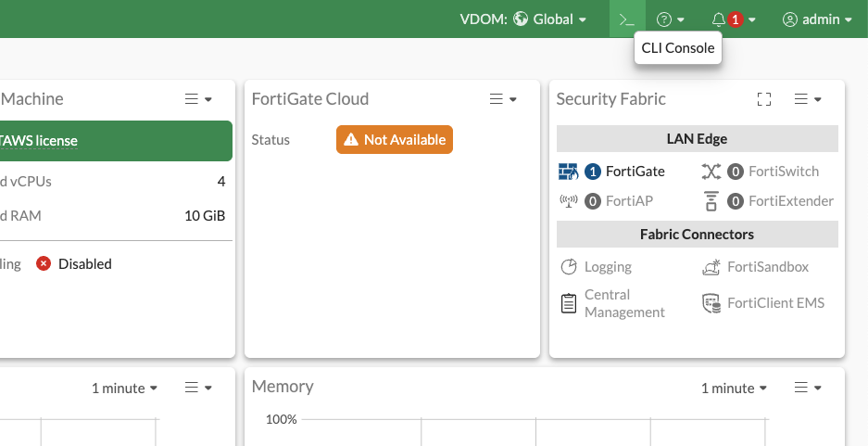Open the CPU widget hamburger menu

(x=198, y=388)
